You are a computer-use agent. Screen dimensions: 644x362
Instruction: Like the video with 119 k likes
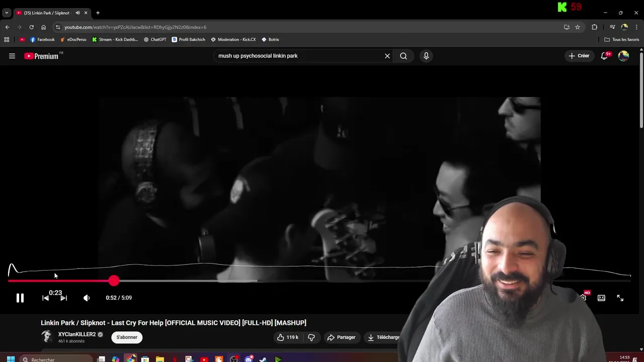[x=288, y=337]
